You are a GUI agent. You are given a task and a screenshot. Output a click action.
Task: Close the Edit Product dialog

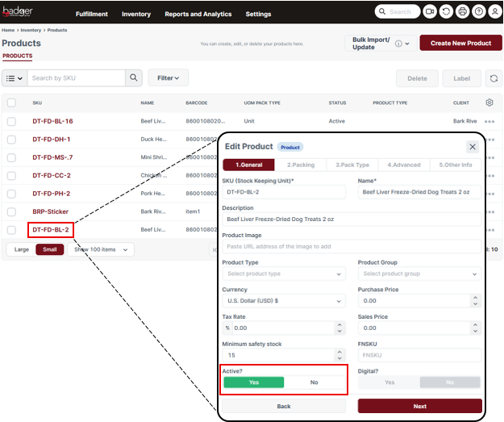click(x=472, y=147)
